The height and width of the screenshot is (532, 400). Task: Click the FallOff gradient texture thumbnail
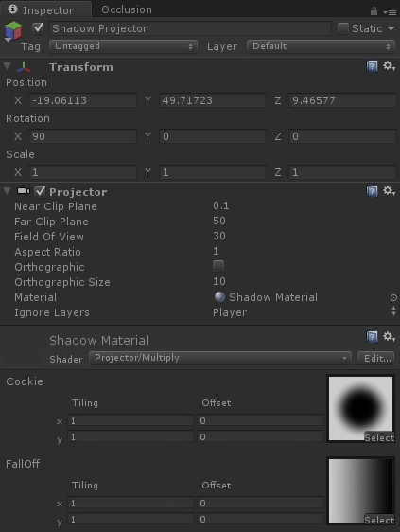point(360,490)
